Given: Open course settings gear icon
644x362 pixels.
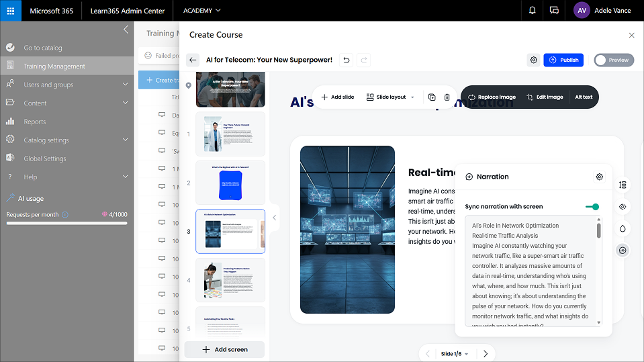Looking at the screenshot, I should [x=534, y=60].
